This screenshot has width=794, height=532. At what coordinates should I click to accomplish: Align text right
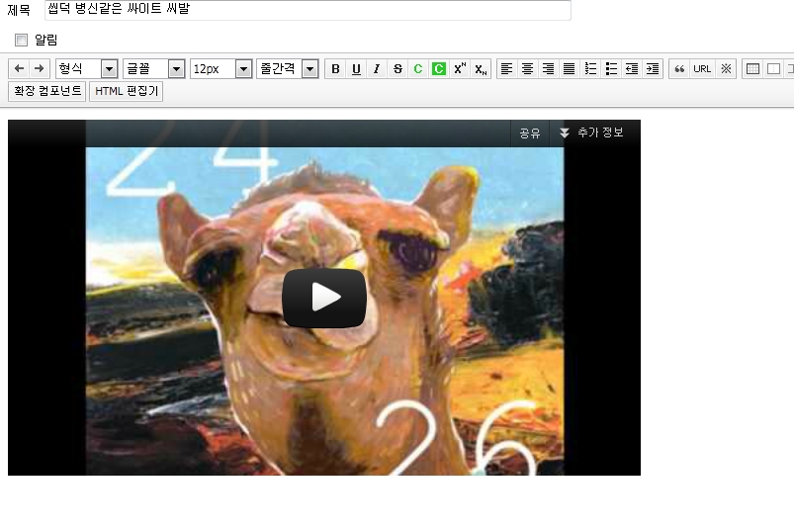(x=549, y=69)
